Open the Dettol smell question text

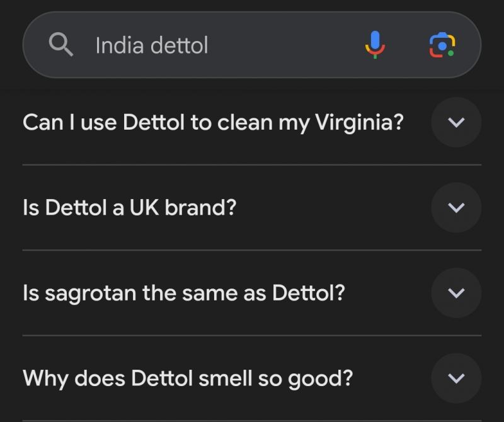click(188, 379)
